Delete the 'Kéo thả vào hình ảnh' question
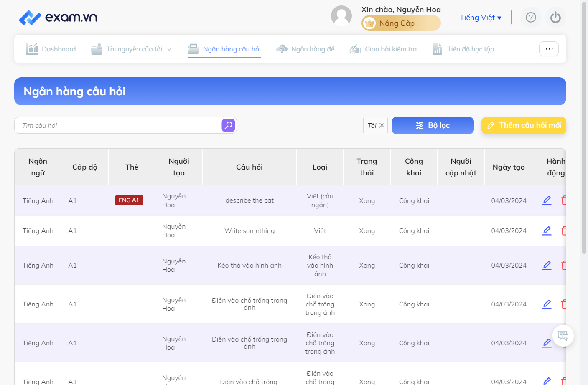 tap(564, 265)
